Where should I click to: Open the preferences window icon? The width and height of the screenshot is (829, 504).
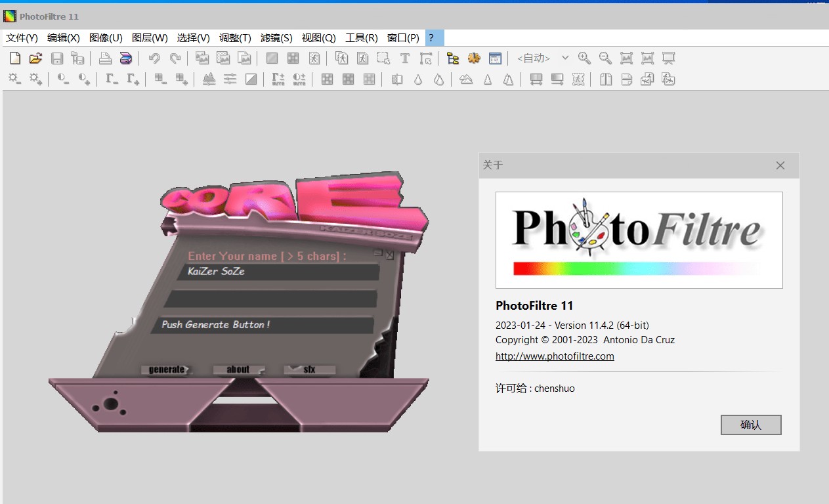tap(495, 58)
